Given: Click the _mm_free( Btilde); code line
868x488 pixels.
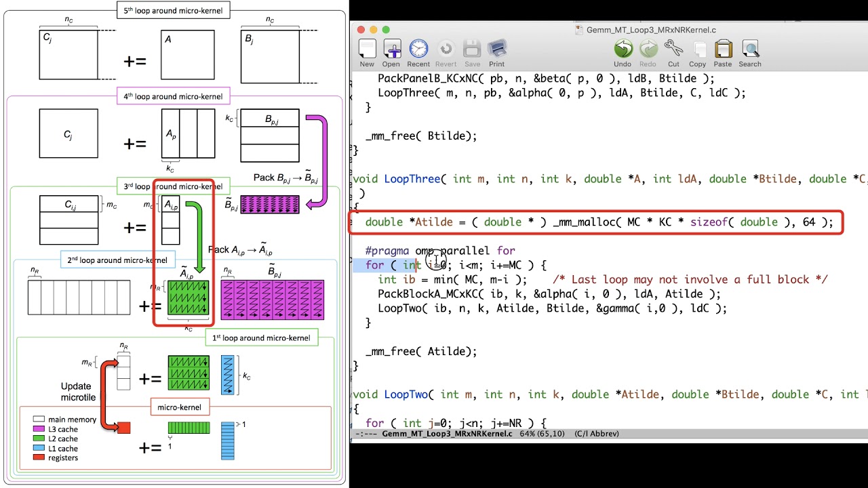Looking at the screenshot, I should tap(421, 136).
